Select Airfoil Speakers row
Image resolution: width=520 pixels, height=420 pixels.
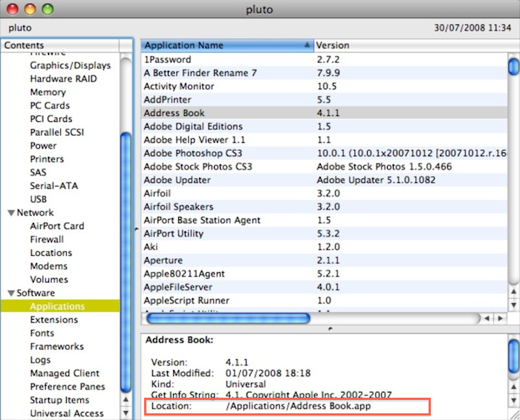click(x=325, y=207)
